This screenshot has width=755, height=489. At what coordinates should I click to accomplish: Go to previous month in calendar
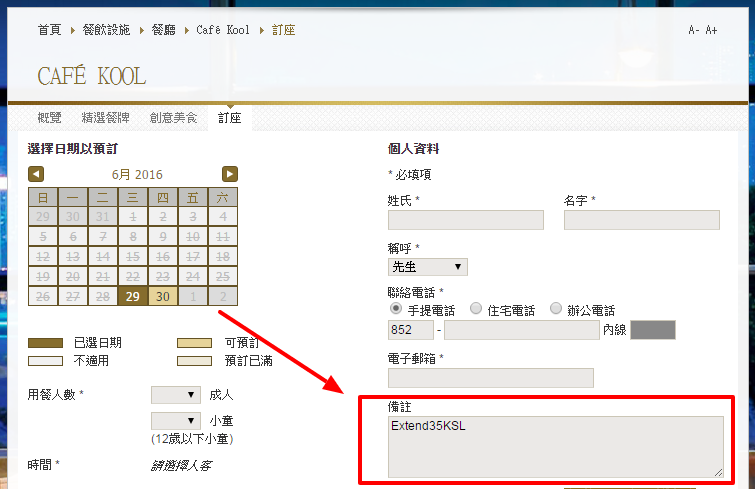(36, 174)
